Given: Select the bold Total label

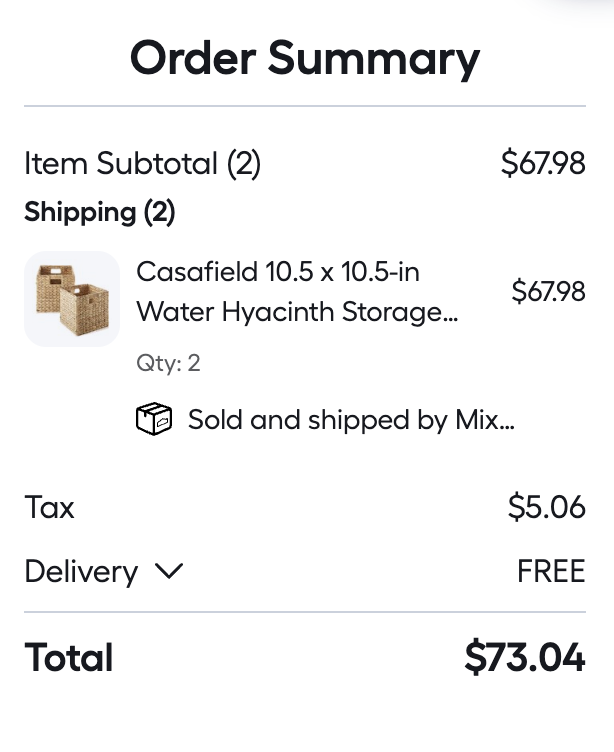Looking at the screenshot, I should point(69,657).
